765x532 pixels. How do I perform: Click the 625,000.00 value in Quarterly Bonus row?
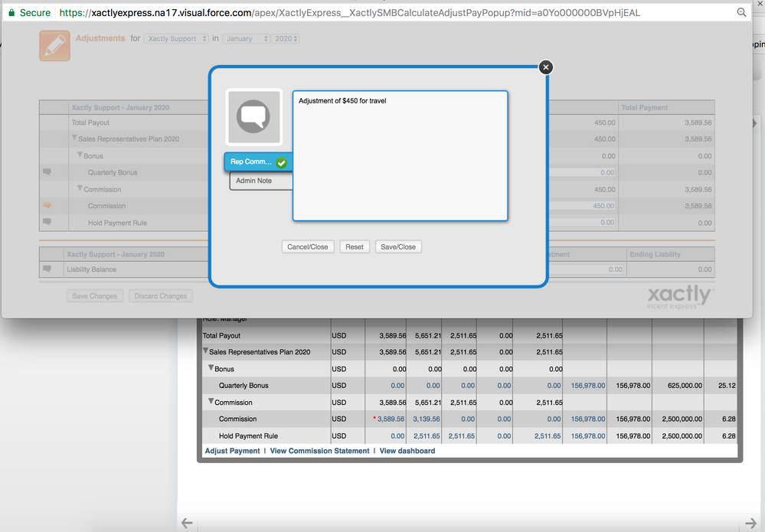click(x=685, y=385)
